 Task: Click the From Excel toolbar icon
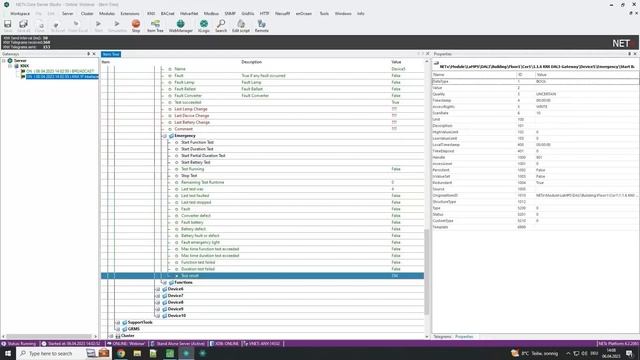[x=78, y=25]
